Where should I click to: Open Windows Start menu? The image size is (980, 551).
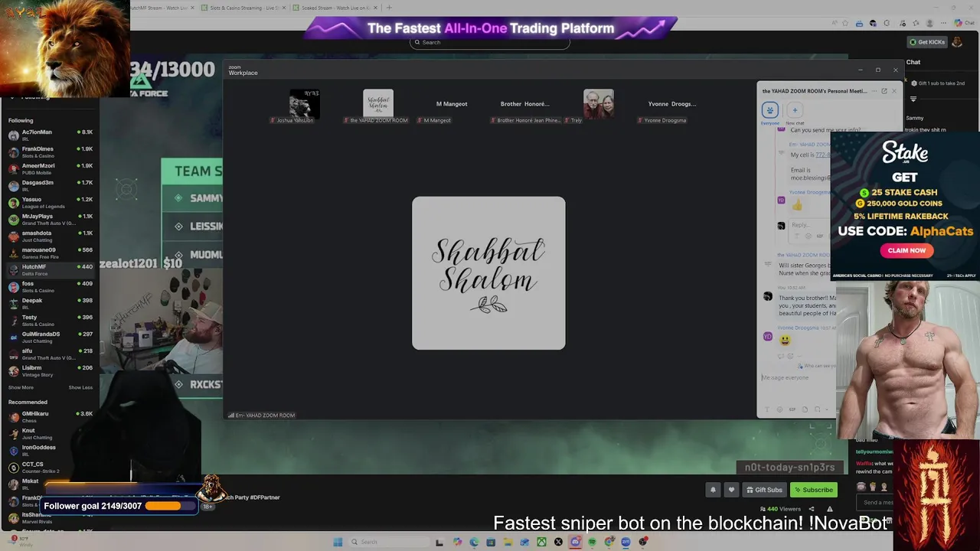coord(338,542)
